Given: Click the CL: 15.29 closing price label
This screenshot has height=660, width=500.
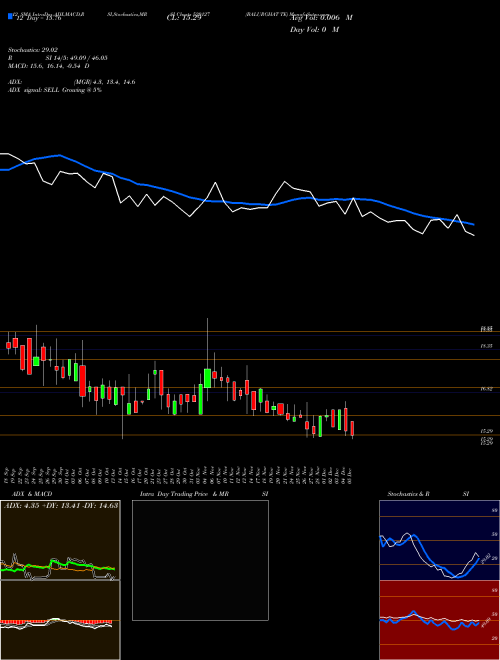Looking at the screenshot, I should tap(184, 18).
